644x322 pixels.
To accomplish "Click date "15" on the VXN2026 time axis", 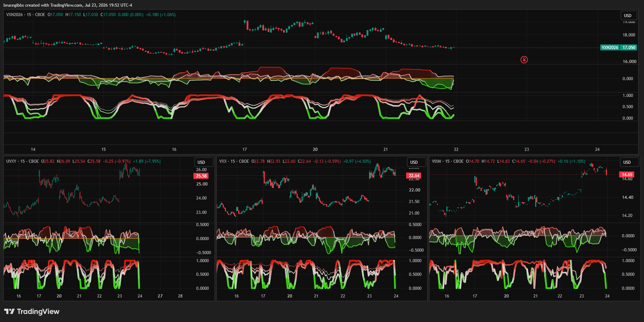I will [104, 149].
